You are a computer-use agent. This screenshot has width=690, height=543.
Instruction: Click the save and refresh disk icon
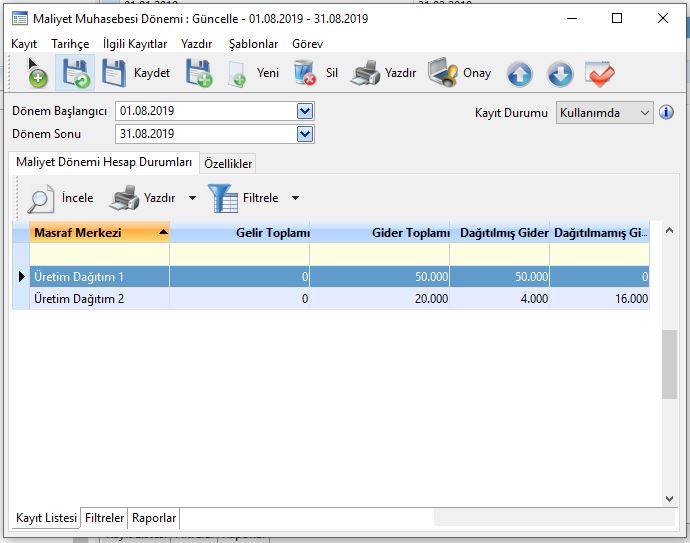tap(74, 74)
